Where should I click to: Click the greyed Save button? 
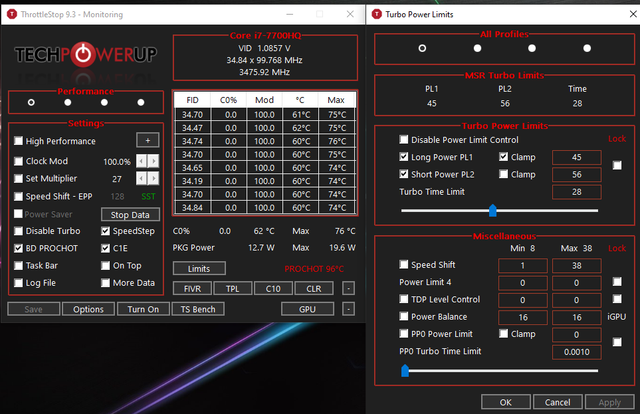[33, 309]
